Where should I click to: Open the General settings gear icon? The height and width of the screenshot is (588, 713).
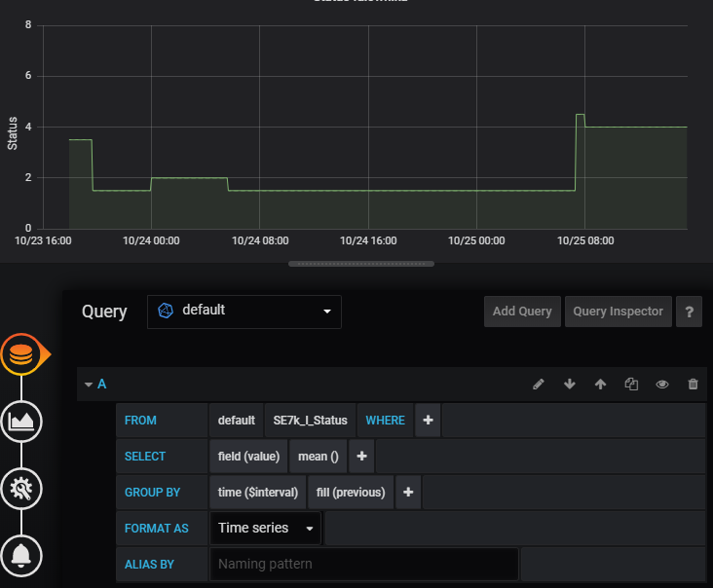[x=21, y=489]
